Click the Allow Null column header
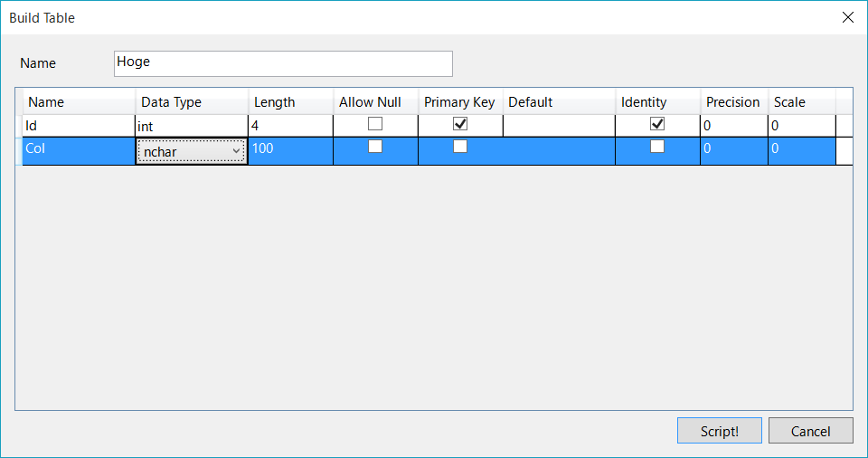 click(x=375, y=102)
